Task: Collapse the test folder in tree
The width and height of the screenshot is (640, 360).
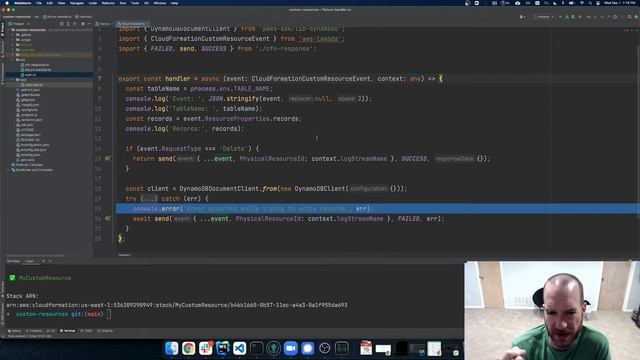Action: coord(13,80)
